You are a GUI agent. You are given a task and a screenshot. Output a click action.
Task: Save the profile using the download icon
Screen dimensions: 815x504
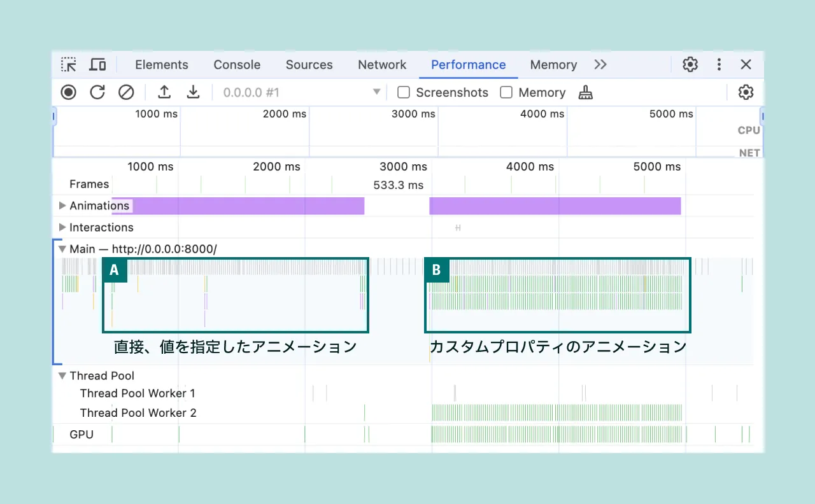coord(193,92)
